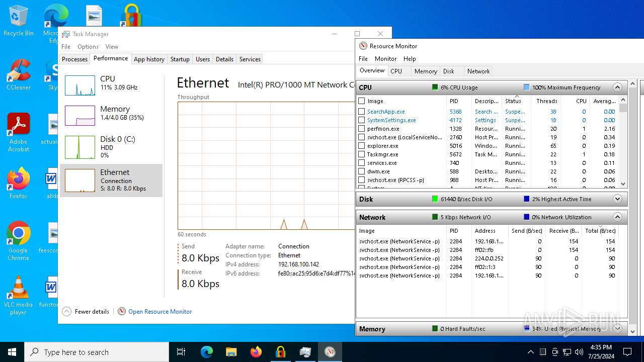Select the CPU graph in Task Manager sidebar
This screenshot has height=362, width=644.
click(x=80, y=85)
